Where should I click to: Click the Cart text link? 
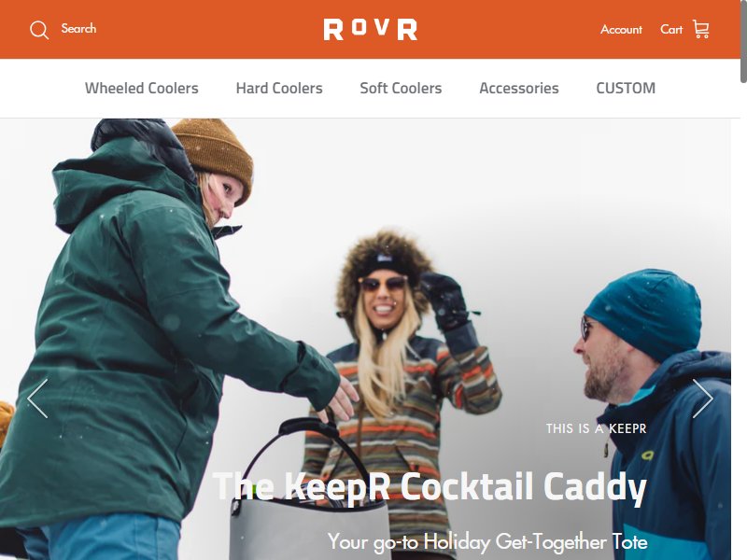pyautogui.click(x=671, y=30)
